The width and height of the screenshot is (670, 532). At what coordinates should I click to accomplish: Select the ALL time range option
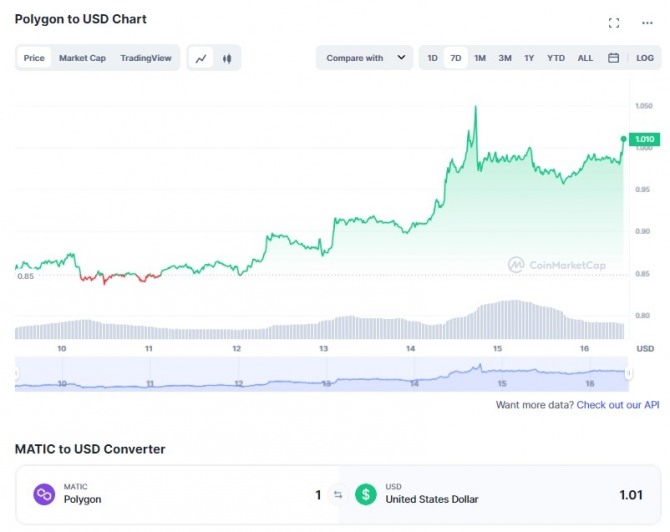585,58
